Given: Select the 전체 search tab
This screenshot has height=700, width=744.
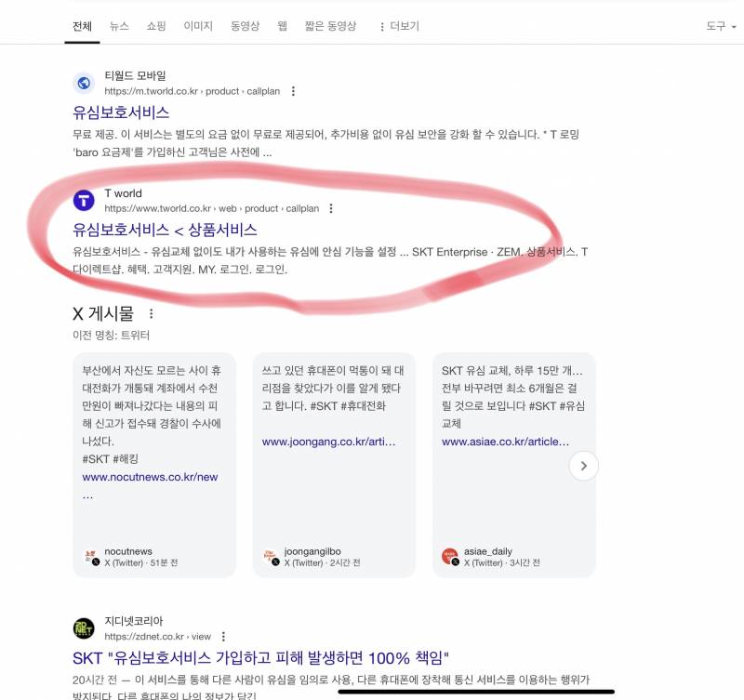Looking at the screenshot, I should 82,26.
